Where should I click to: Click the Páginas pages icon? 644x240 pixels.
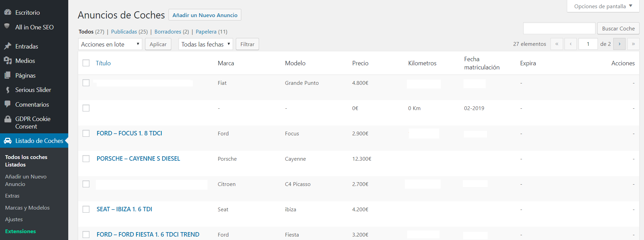8,75
